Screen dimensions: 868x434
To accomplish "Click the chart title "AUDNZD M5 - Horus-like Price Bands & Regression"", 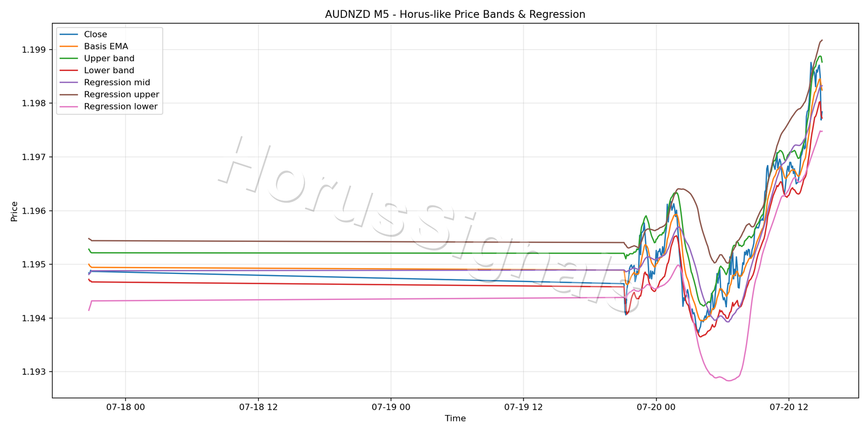I will pyautogui.click(x=455, y=15).
